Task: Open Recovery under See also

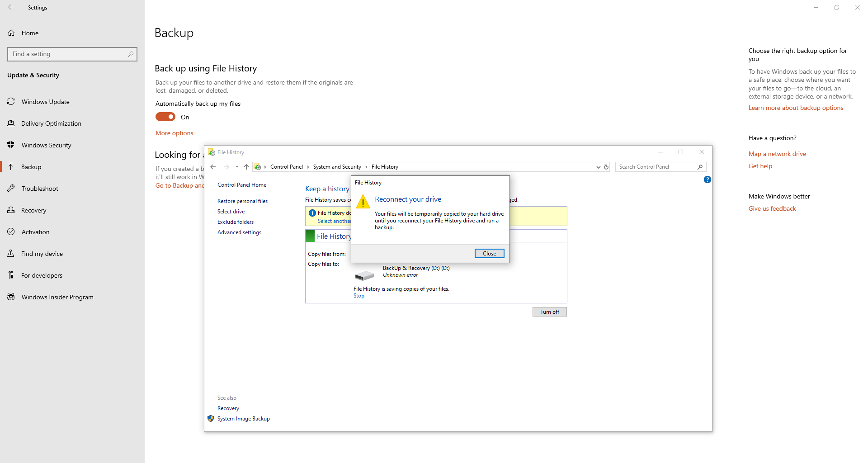Action: [x=228, y=408]
